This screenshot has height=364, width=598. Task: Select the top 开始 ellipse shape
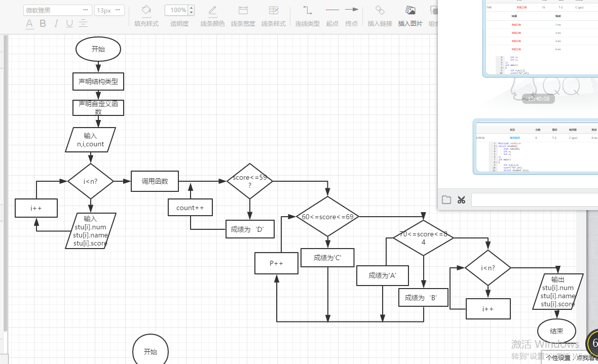tap(98, 49)
